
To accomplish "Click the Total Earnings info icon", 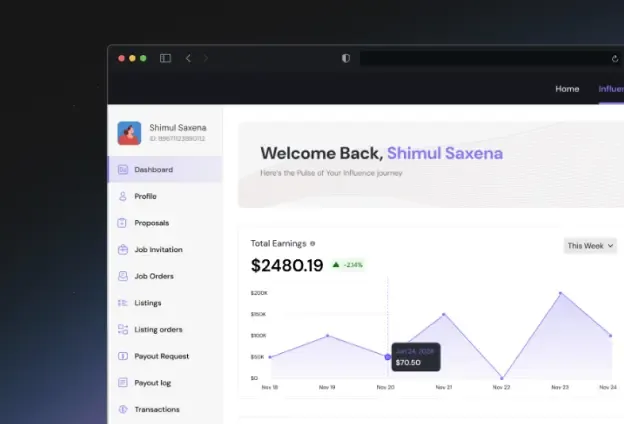I will tap(312, 244).
